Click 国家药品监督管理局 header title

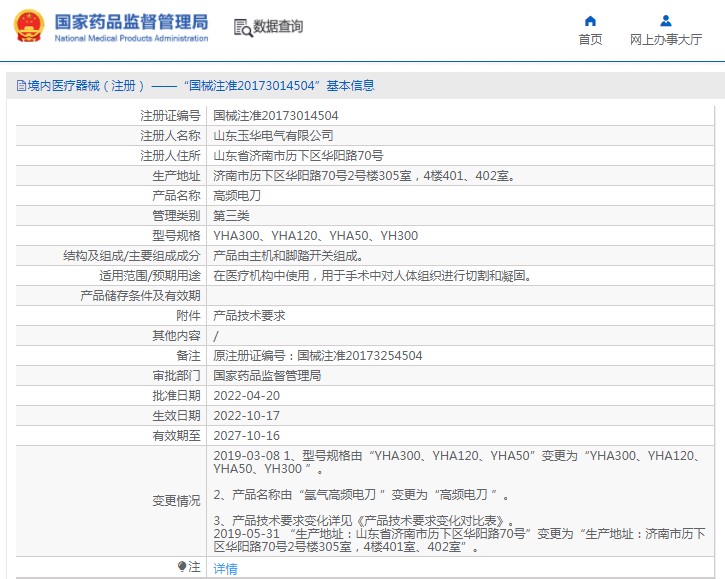131,22
